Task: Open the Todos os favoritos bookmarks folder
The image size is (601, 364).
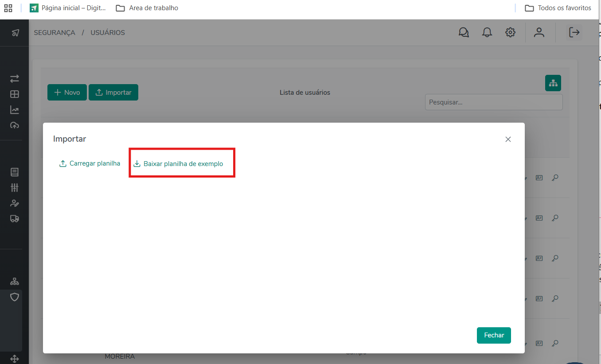Action: click(x=558, y=8)
